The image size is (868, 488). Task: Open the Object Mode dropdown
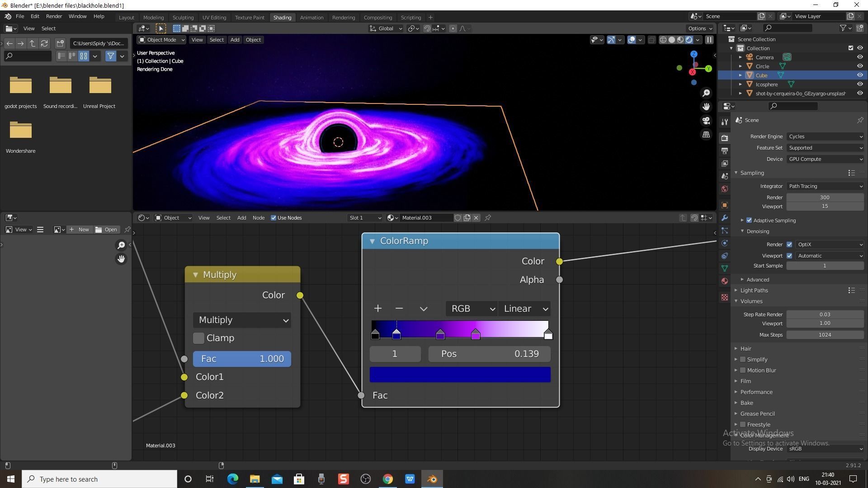pyautogui.click(x=161, y=40)
